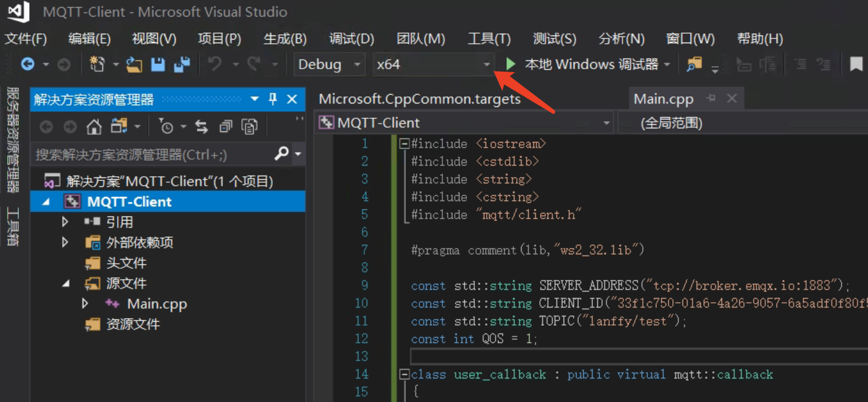
Task: Save the current file with floppy icon
Action: click(x=158, y=64)
